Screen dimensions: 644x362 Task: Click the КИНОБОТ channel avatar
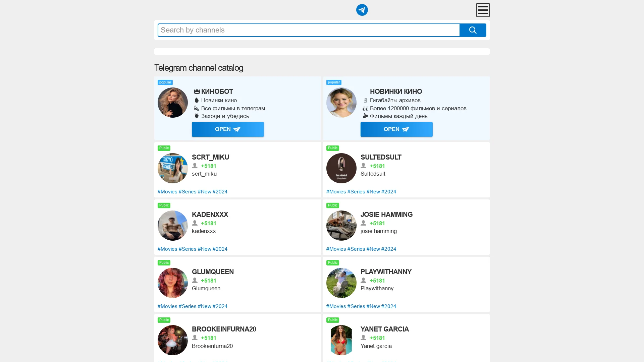pos(173,103)
